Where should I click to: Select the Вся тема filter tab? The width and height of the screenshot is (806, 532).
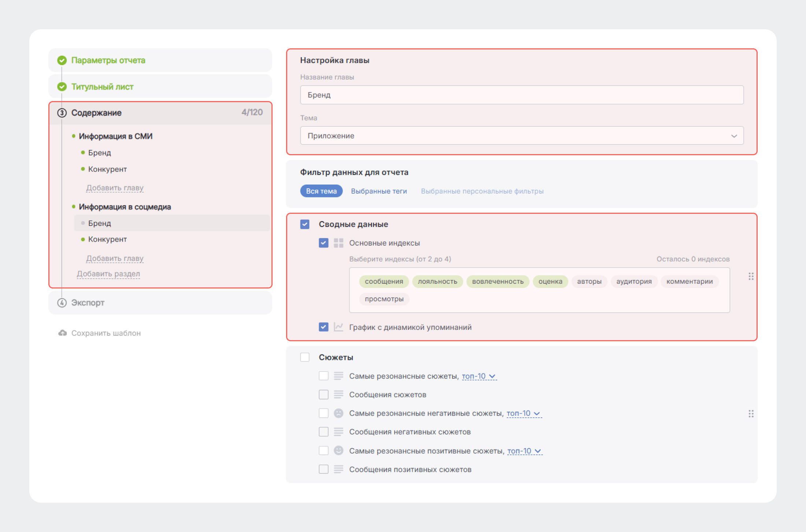321,191
